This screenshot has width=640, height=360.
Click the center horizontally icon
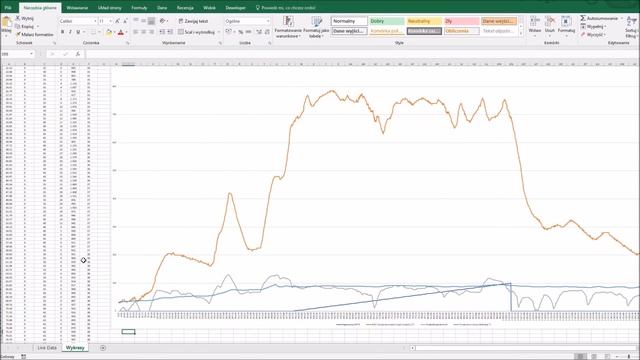[x=144, y=32]
